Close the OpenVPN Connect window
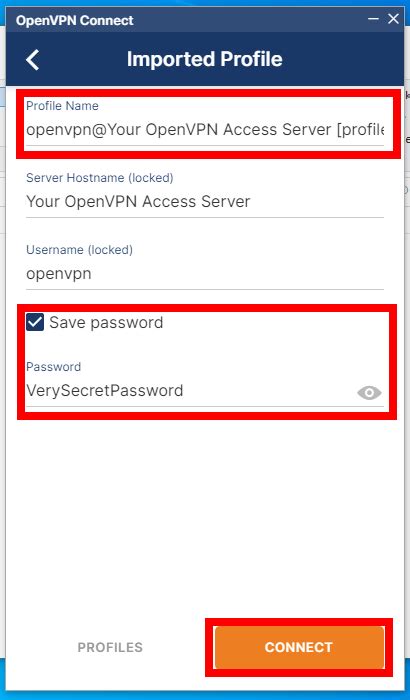The image size is (410, 700). pyautogui.click(x=393, y=19)
